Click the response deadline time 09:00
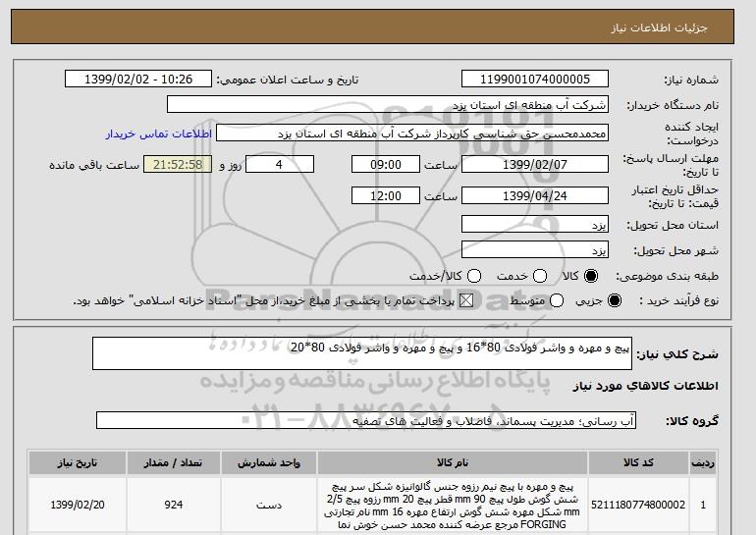 386,164
